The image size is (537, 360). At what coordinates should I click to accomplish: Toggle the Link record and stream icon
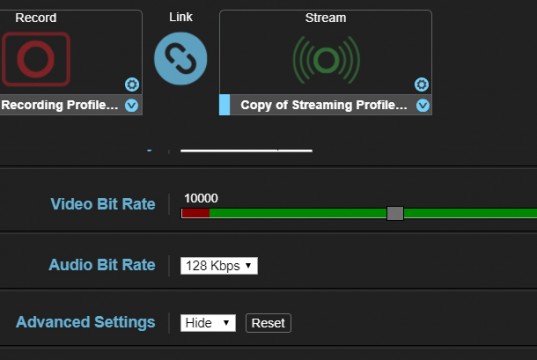[180, 59]
